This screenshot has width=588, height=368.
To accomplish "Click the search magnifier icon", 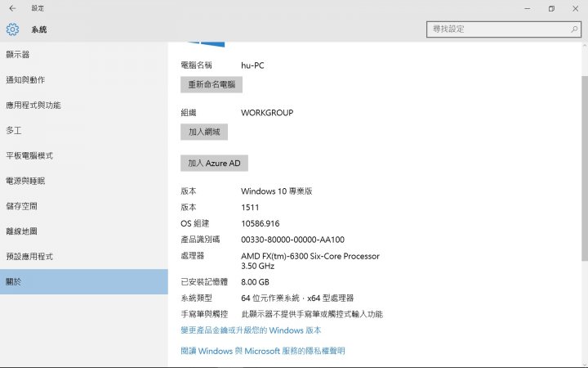I will click(x=574, y=29).
